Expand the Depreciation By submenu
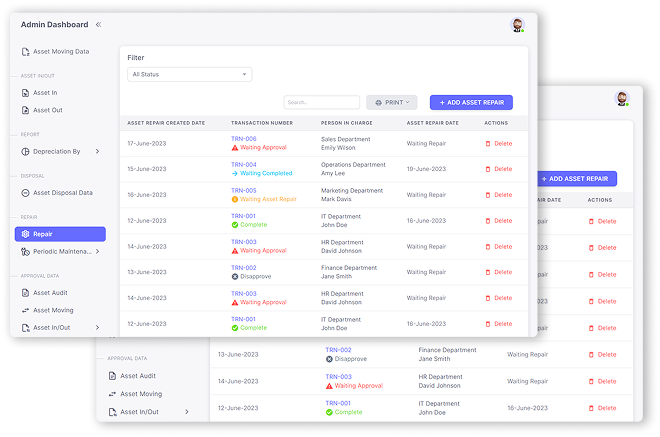 [97, 152]
